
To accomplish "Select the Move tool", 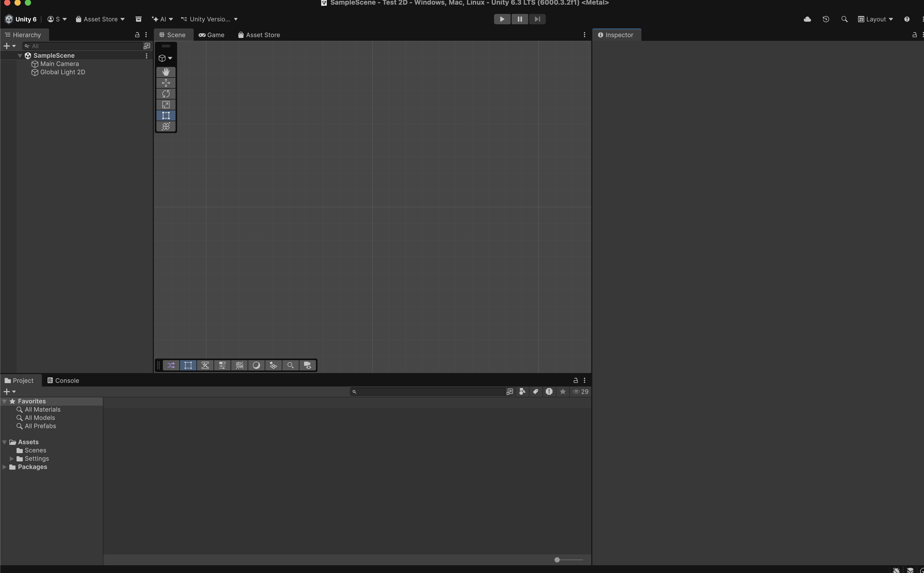I will pos(166,83).
